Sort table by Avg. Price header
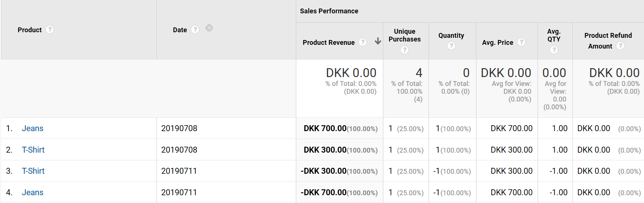The width and height of the screenshot is (644, 203). (x=498, y=43)
